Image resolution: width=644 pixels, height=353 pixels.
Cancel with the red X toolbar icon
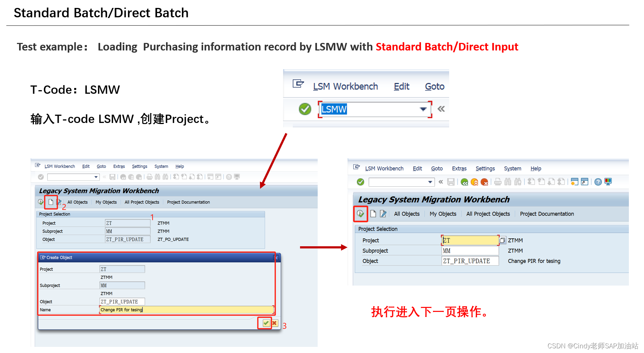[484, 182]
